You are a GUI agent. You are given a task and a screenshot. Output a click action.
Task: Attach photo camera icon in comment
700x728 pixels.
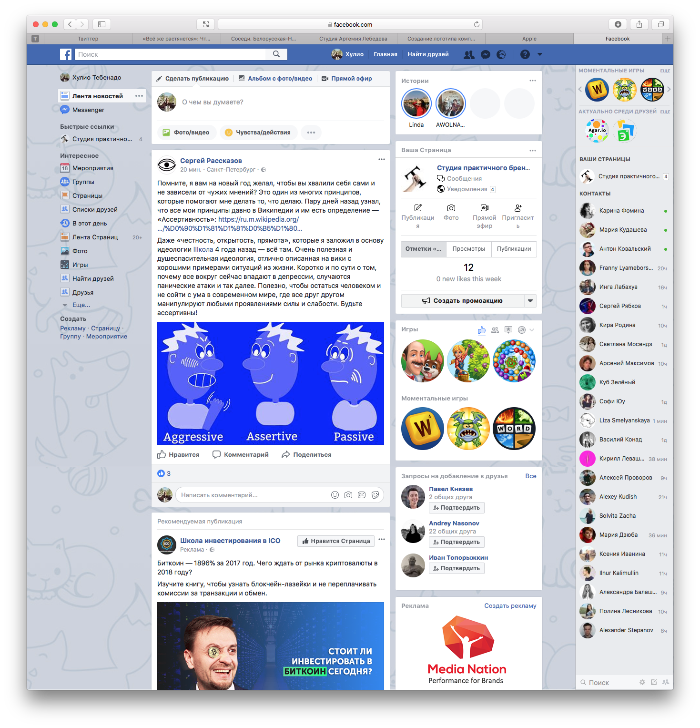(x=348, y=495)
